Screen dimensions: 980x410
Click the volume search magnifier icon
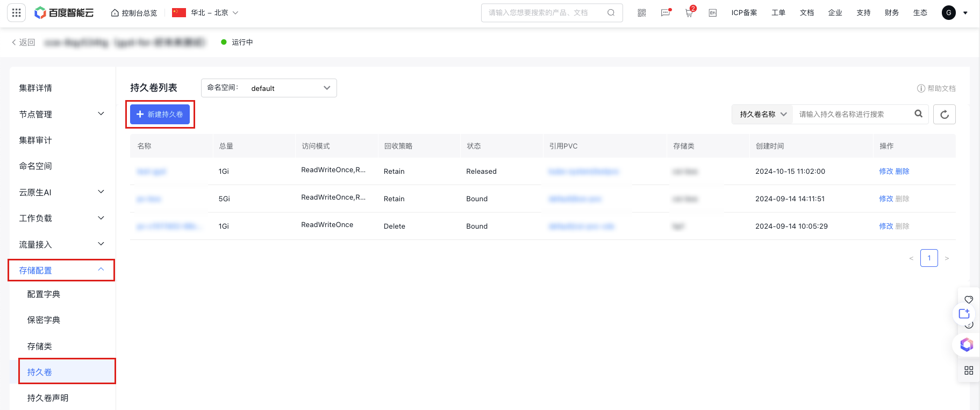[x=919, y=114]
